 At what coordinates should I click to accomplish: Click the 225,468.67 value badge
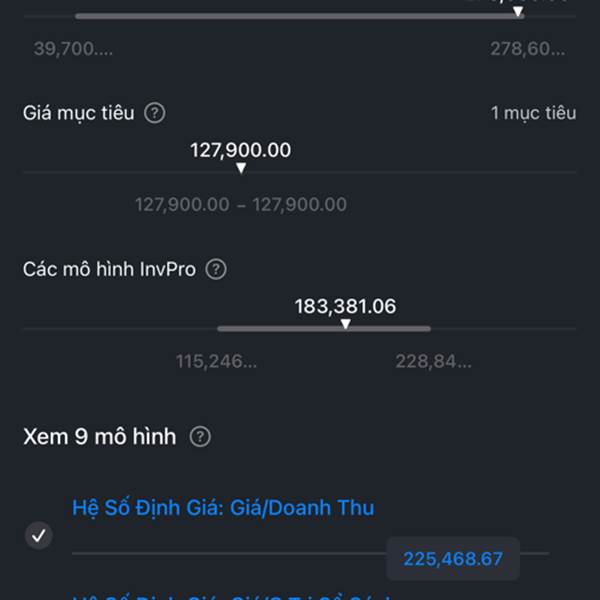coord(453,558)
